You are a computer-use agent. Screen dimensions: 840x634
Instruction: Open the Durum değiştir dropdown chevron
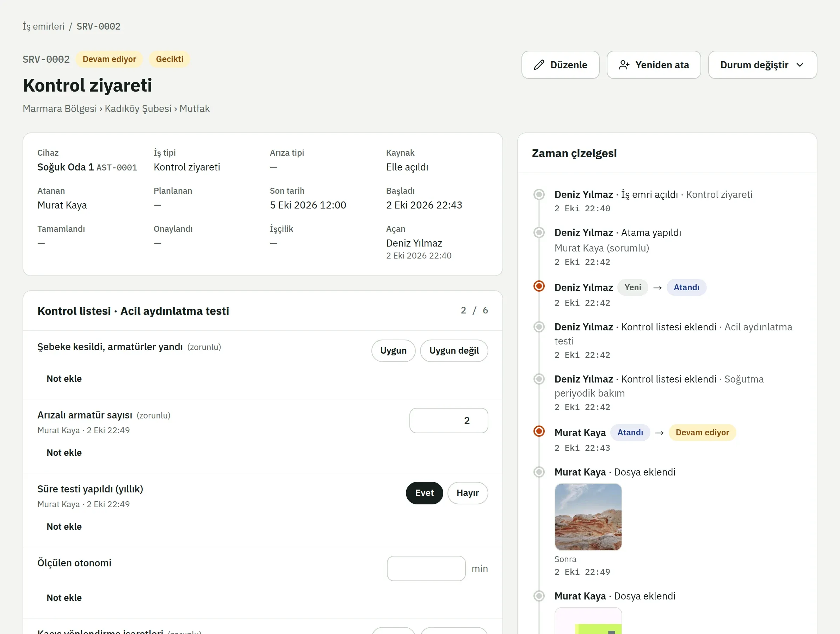(800, 65)
